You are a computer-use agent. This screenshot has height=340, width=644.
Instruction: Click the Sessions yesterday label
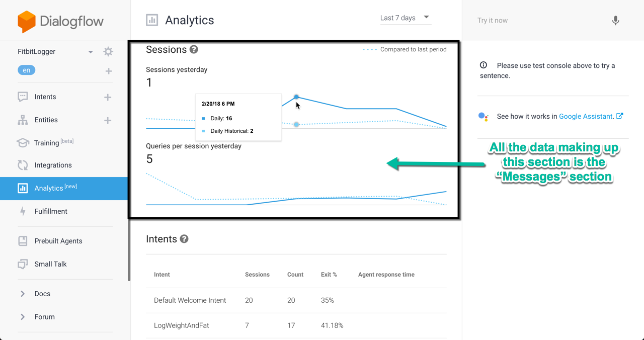click(x=177, y=69)
